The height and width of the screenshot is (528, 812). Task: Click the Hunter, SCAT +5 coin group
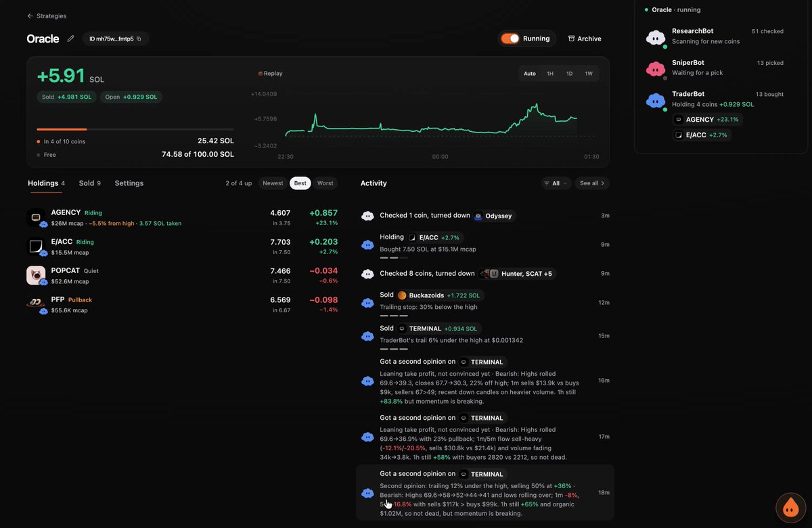tap(516, 274)
